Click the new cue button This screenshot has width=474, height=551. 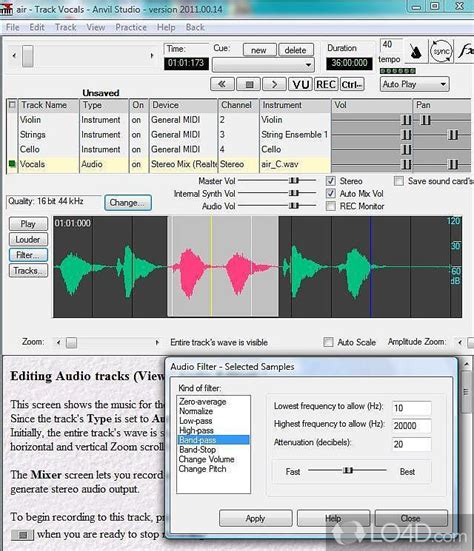coord(259,50)
